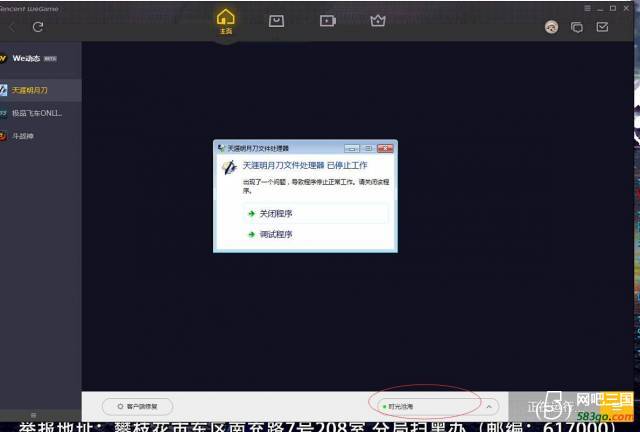Select 天涯明月刀 game in sidebar
Image resolution: width=640 pixels, height=432 pixels.
point(30,90)
